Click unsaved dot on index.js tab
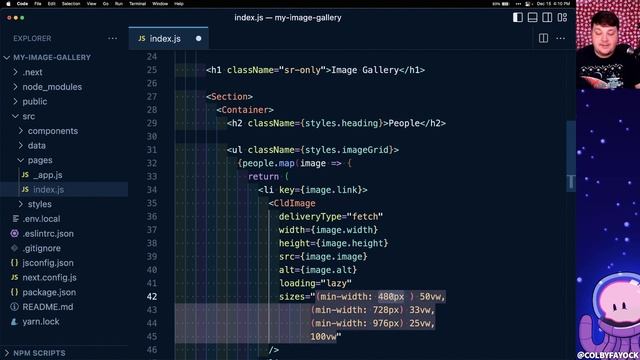Viewport: 640px width, 360px height. click(198, 38)
